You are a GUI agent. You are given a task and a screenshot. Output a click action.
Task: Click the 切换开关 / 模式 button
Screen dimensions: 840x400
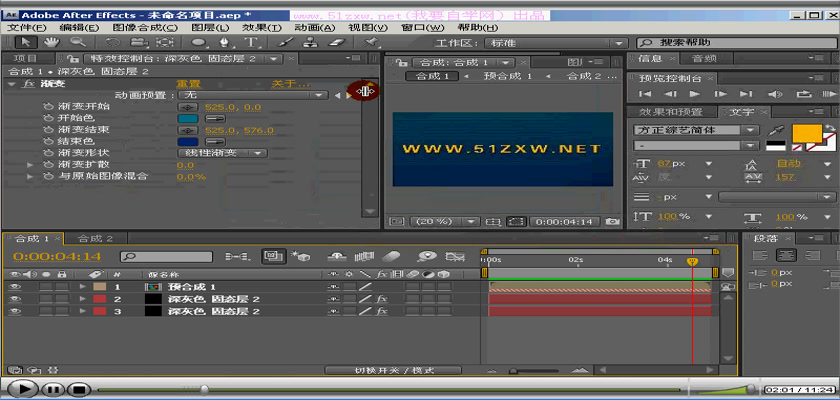[x=393, y=371]
